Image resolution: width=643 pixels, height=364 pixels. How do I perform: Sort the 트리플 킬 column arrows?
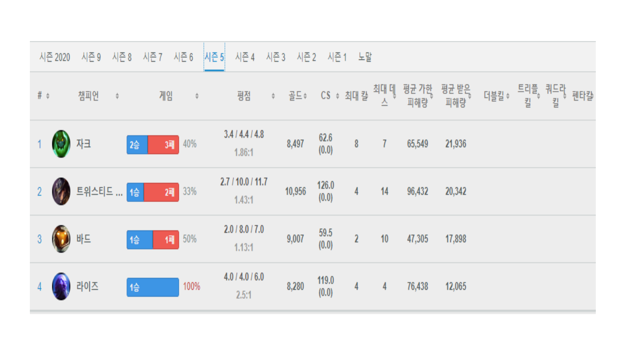[x=538, y=96]
